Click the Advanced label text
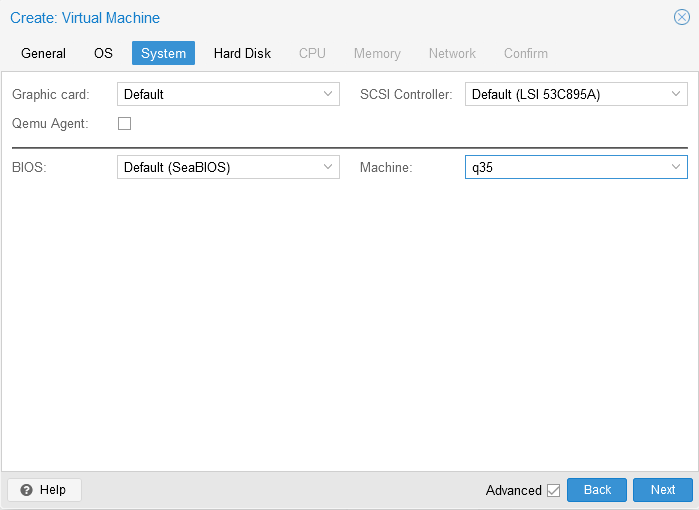Image resolution: width=699 pixels, height=510 pixels. tap(513, 490)
